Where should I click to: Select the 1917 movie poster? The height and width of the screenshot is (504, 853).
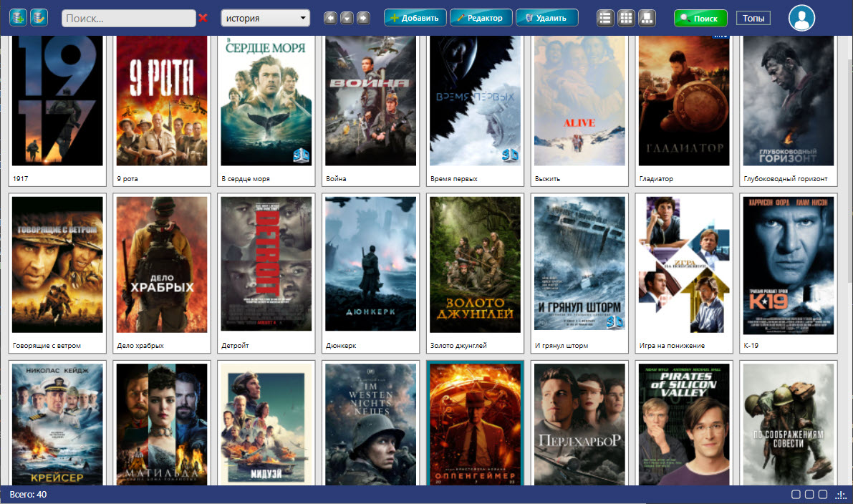coord(57,100)
